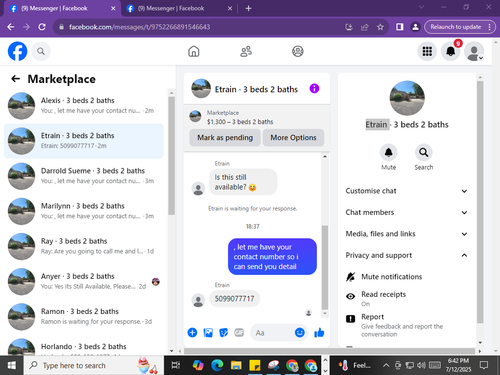This screenshot has height=375, width=500.
Task: Open Ray 3 beds 2 baths conversation
Action: coord(84,246)
